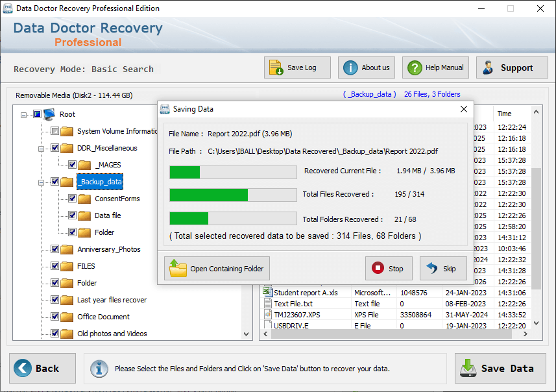This screenshot has width=556, height=392.
Task: Click the DDR_Miscellaneous folder icon
Action: (x=67, y=148)
